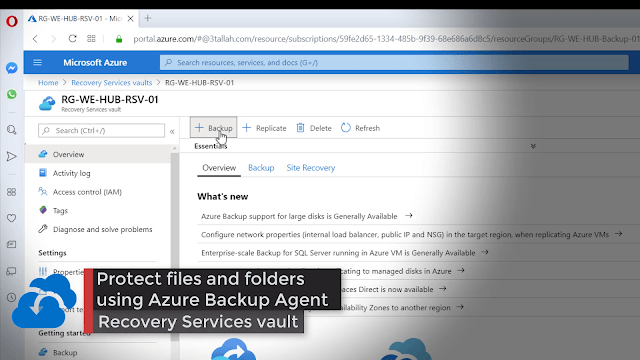Click the Overview menu cloud icon
The width and height of the screenshot is (640, 360).
[x=43, y=154]
